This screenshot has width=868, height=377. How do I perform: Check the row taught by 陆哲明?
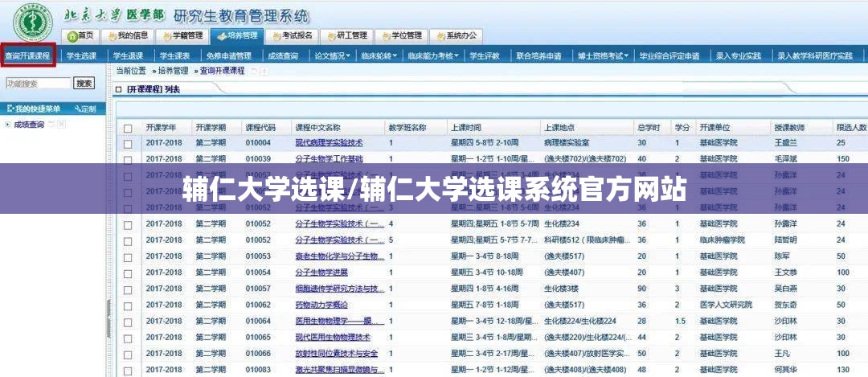click(x=128, y=241)
